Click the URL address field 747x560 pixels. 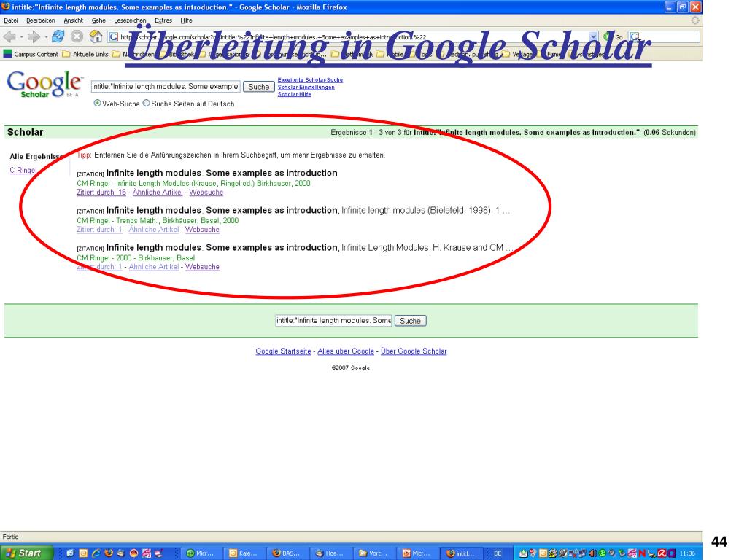click(352, 36)
